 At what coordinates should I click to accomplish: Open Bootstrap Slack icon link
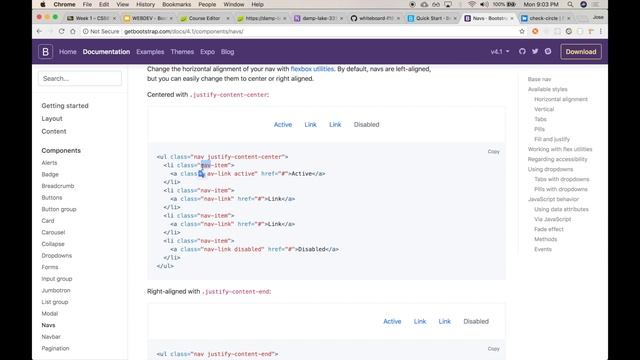tap(548, 51)
